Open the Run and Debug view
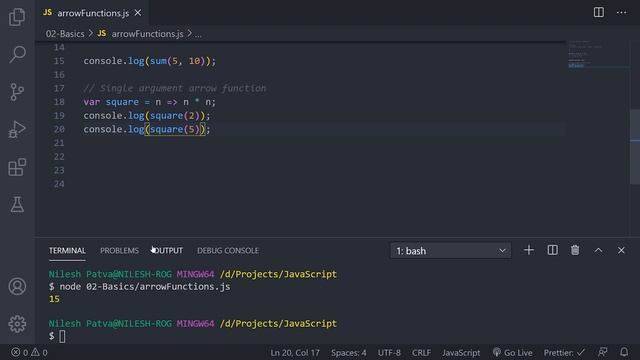The image size is (640, 360). [x=17, y=129]
